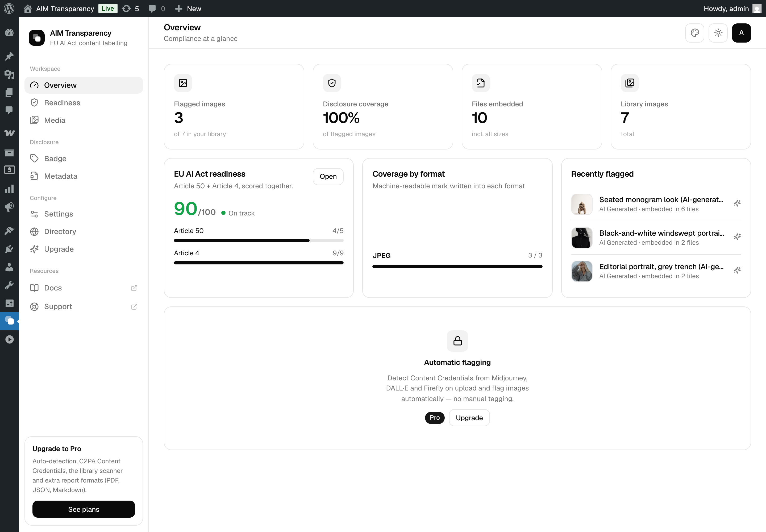This screenshot has height=532, width=766.
Task: Click the 'On track' status text
Action: pos(241,213)
